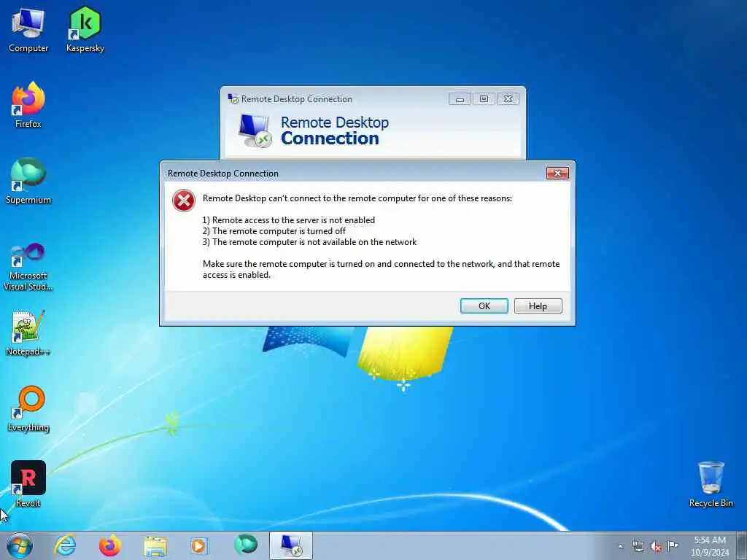Open the Computer desktop icon
This screenshot has width=747, height=560.
pyautogui.click(x=28, y=29)
